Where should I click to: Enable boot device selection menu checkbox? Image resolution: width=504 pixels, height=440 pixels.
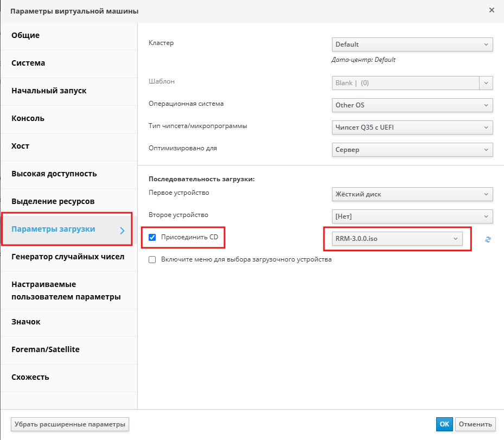tap(152, 260)
